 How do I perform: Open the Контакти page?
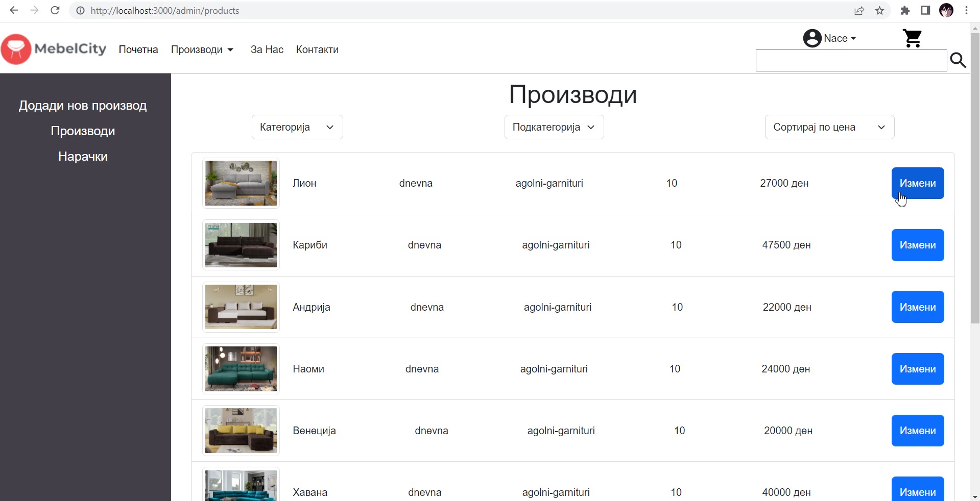pyautogui.click(x=317, y=49)
